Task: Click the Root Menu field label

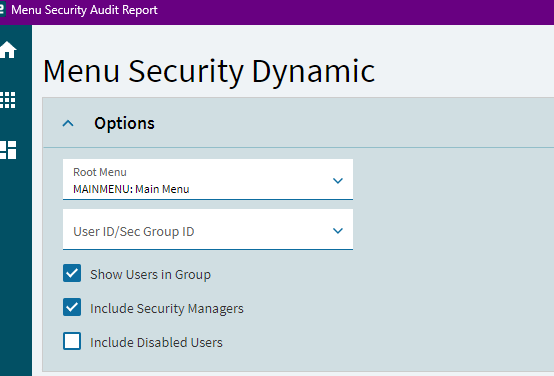Action: click(100, 172)
